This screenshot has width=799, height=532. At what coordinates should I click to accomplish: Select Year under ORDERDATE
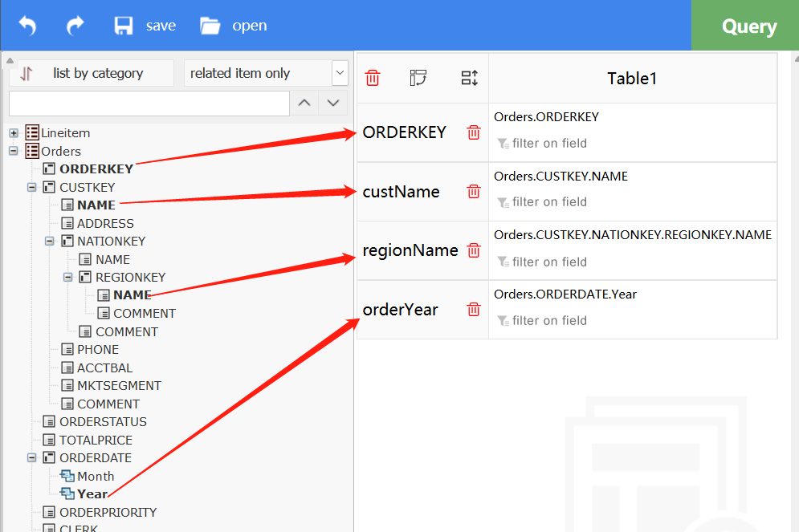92,494
